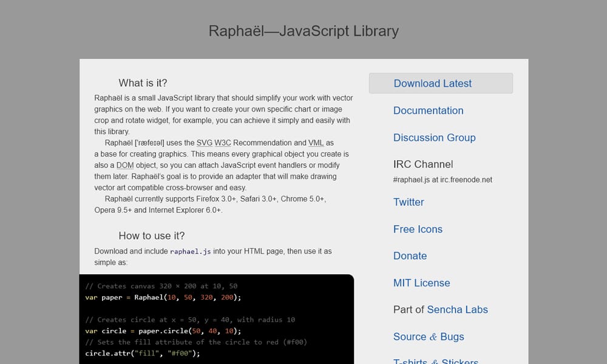Screen dimensions: 607x364
Task: Click the Download Latest button
Action: click(441, 83)
